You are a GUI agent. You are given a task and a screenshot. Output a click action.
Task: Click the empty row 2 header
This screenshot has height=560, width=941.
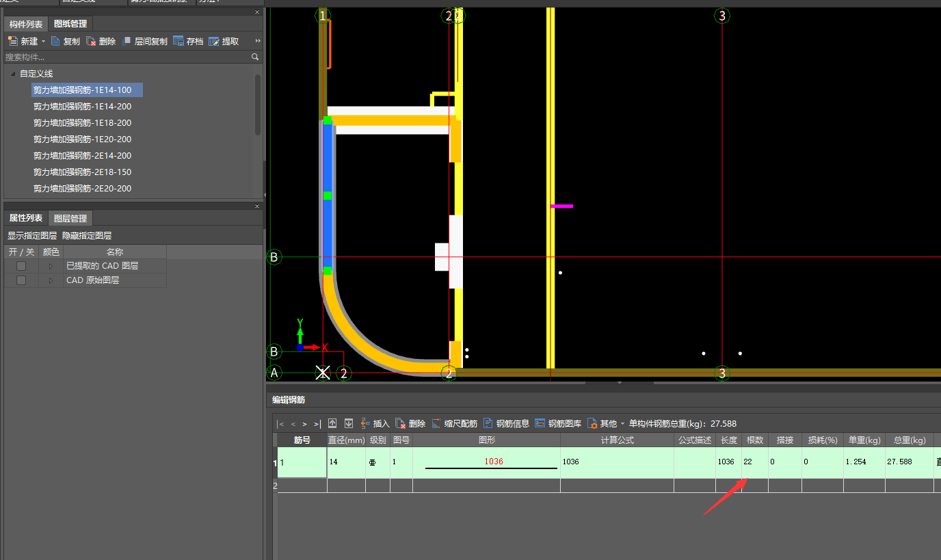pyautogui.click(x=276, y=485)
